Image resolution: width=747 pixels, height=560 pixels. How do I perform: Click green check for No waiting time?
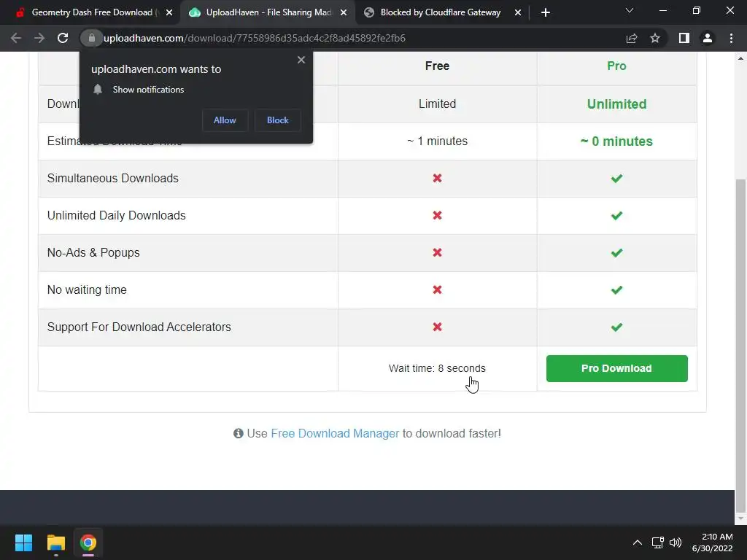pos(616,289)
